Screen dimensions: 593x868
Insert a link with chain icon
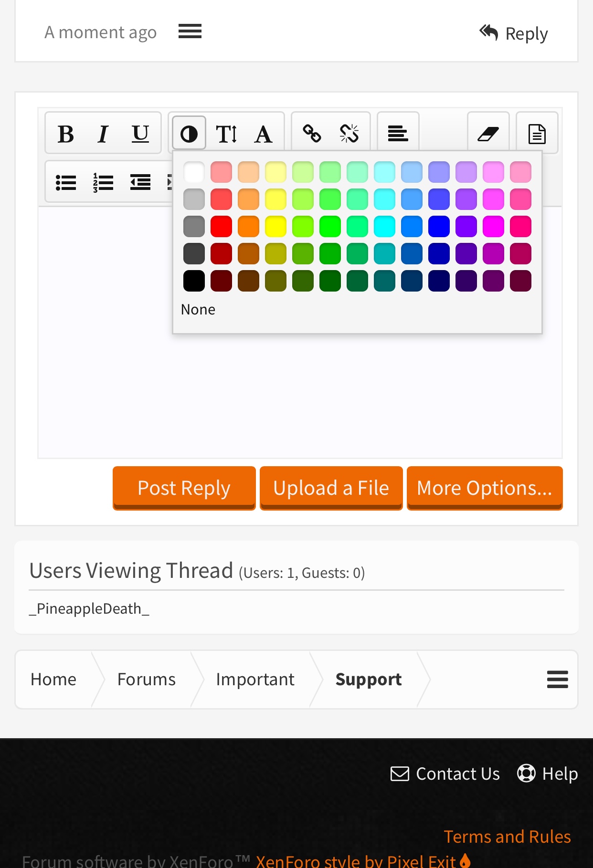pyautogui.click(x=312, y=134)
